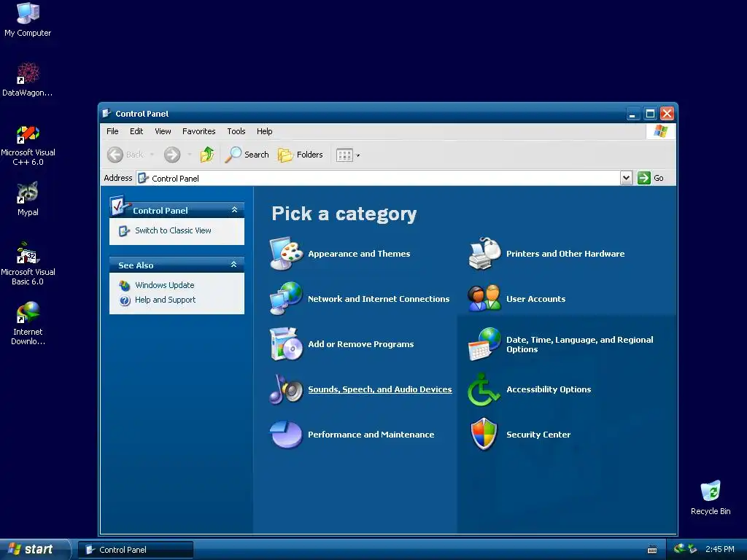Open the Help menu

(264, 131)
